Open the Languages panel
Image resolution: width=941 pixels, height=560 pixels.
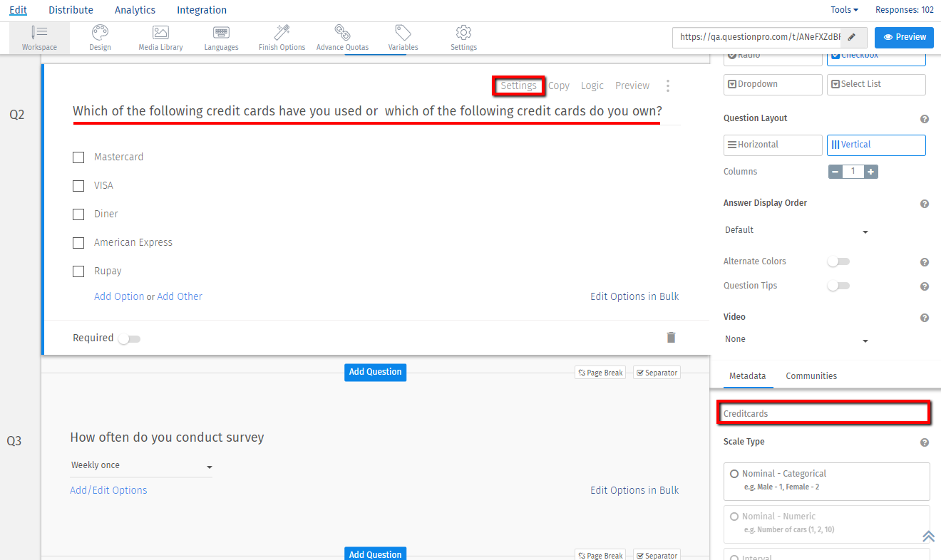pos(221,37)
